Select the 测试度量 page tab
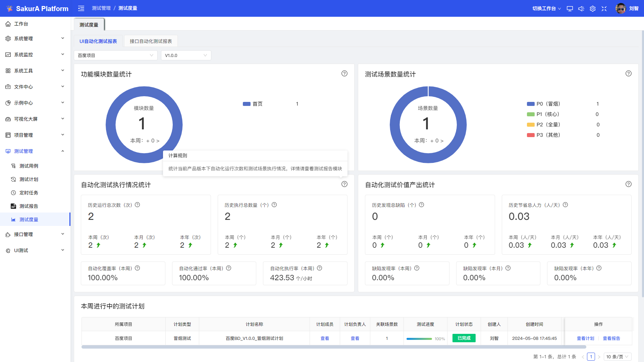644x362 pixels. 89,25
